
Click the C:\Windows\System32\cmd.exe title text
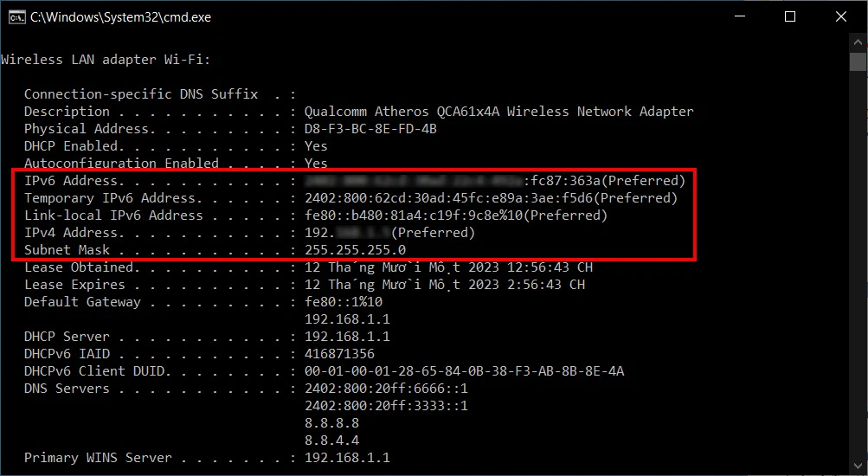click(120, 17)
